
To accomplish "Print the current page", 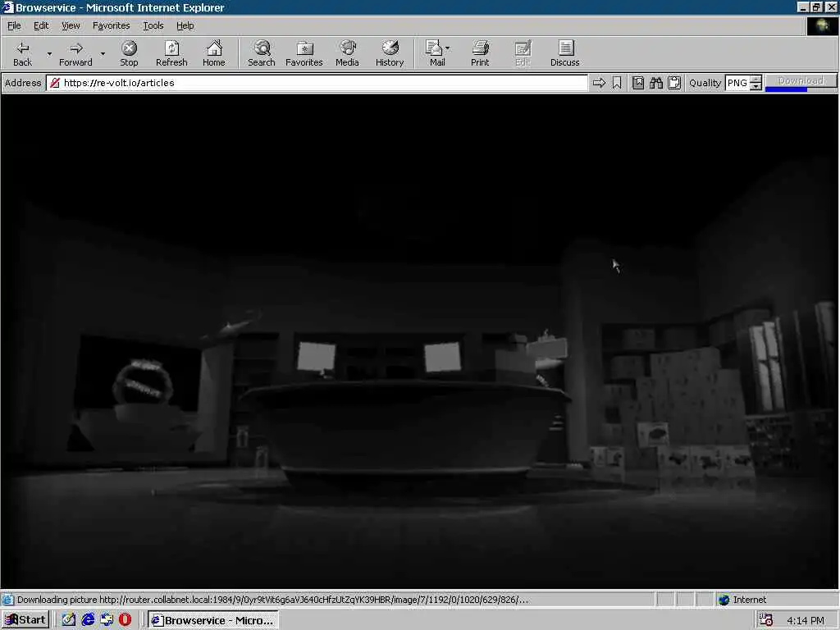I will [x=480, y=53].
